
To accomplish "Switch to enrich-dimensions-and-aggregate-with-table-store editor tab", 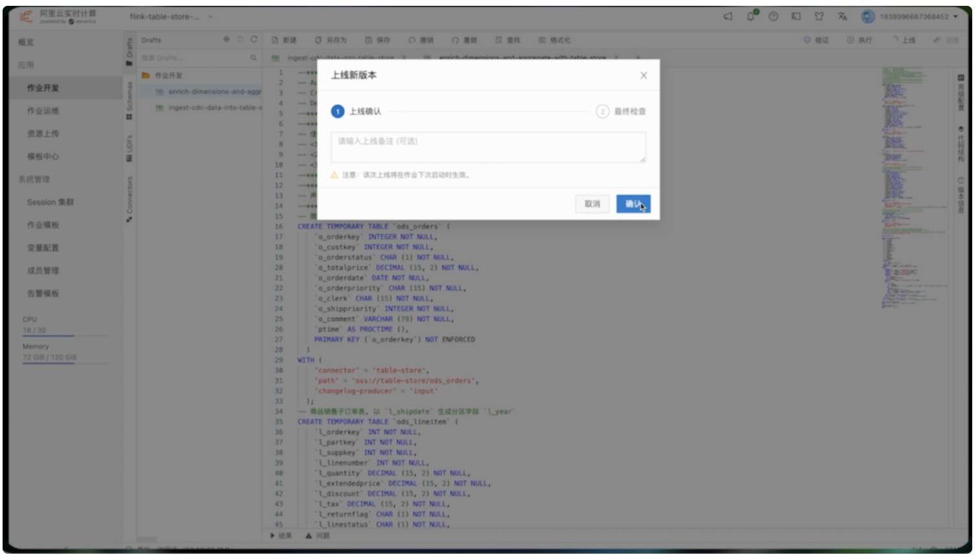I will 522,58.
